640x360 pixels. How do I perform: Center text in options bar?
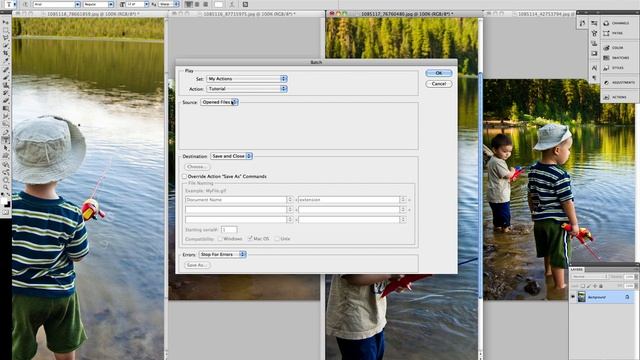(x=197, y=4)
